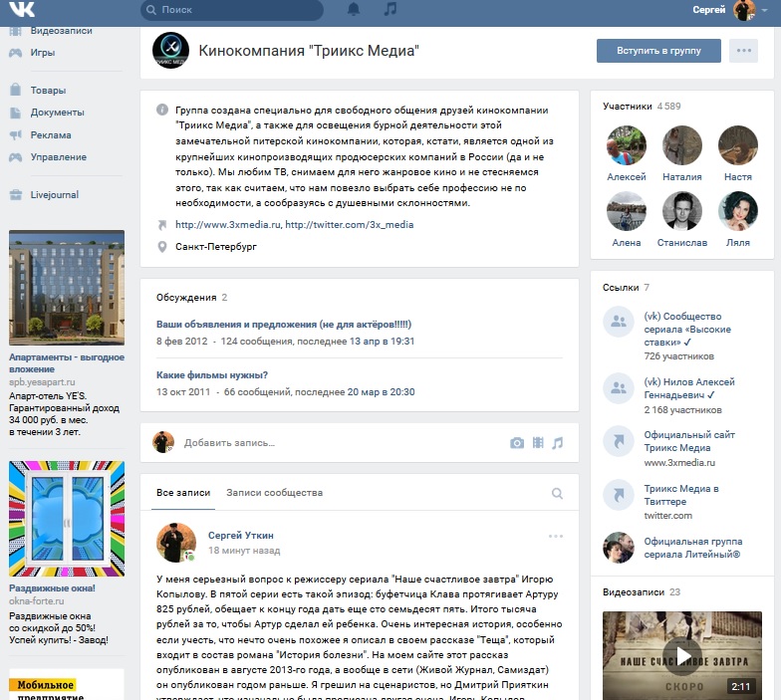The height and width of the screenshot is (700, 781).
Task: Switch to the Записи сообщества tab
Action: pyautogui.click(x=275, y=492)
